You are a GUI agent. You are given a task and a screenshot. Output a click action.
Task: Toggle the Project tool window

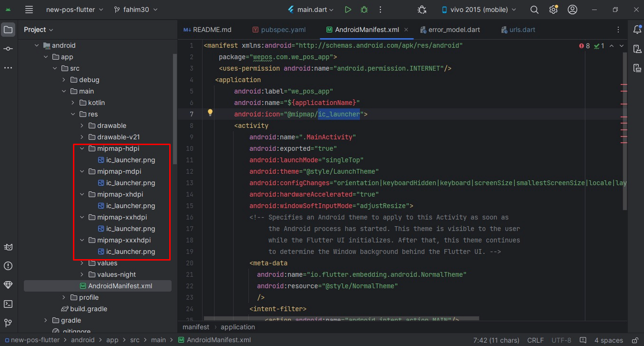coord(8,30)
